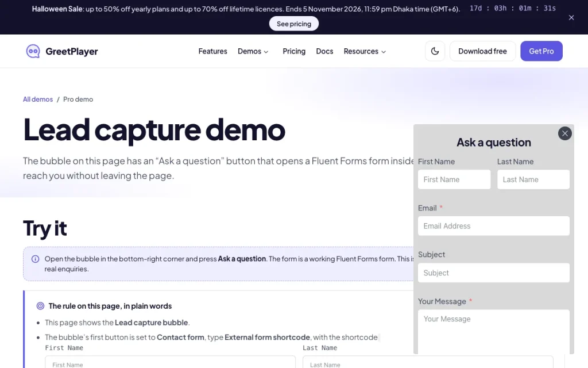588x368 pixels.
Task: Click the "Halloween Sale" banner text
Action: (x=57, y=9)
